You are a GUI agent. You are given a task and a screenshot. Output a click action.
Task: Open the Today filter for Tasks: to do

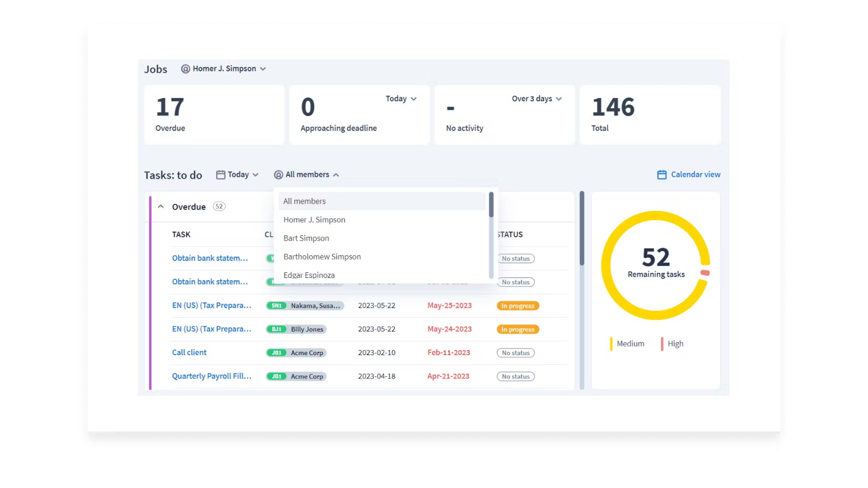[237, 175]
